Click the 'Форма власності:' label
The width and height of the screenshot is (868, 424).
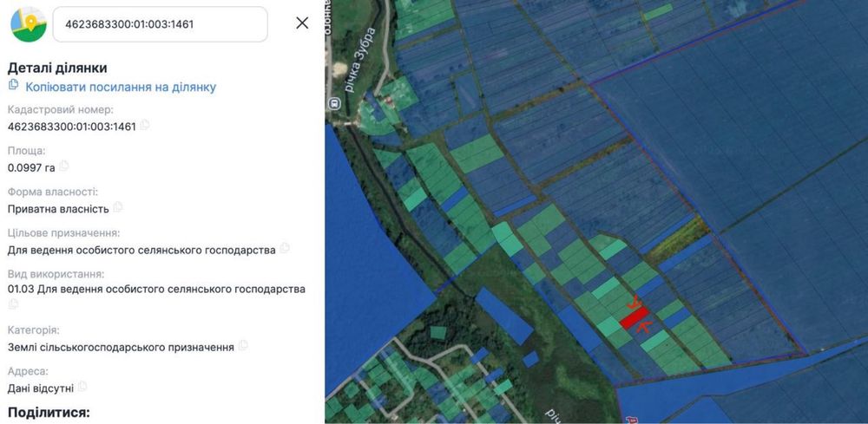click(53, 192)
